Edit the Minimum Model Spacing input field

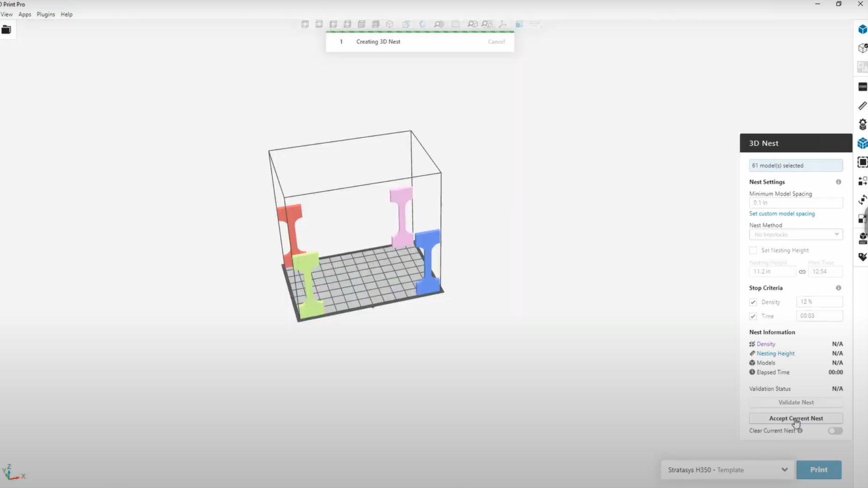click(796, 202)
